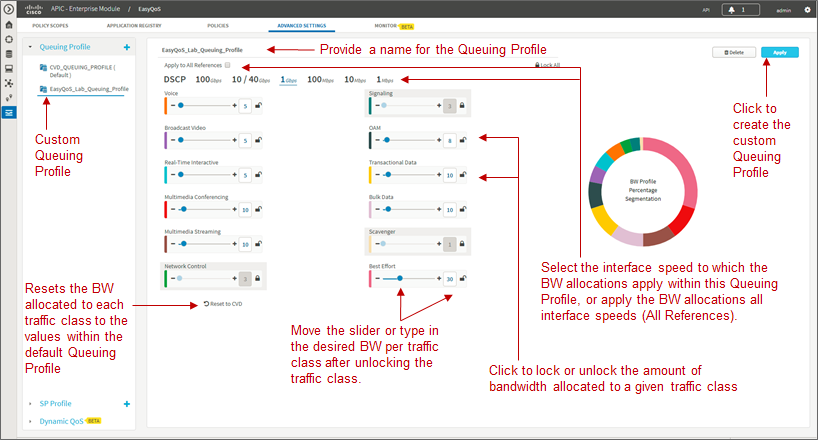Click the sliders icon in left sidebar
Screen dimensions: 820x440
9,112
